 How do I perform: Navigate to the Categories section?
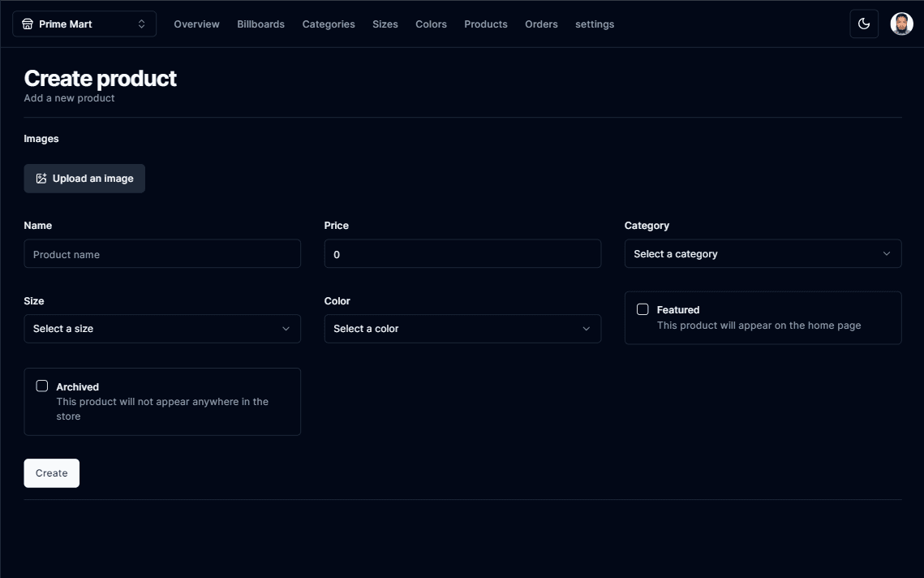pyautogui.click(x=329, y=24)
